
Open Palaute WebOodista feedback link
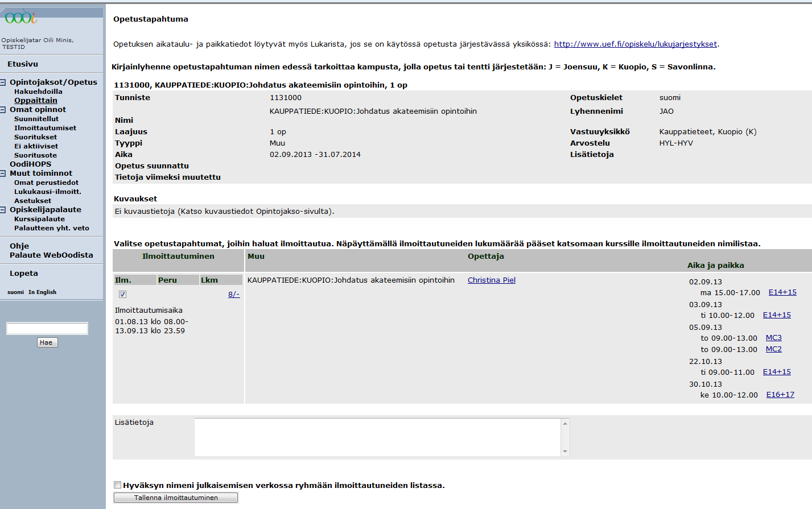pos(51,255)
